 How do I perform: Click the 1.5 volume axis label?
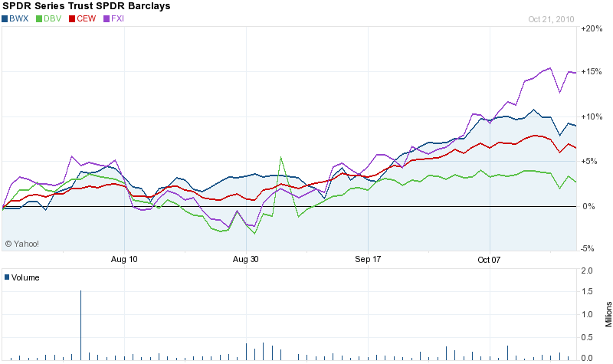587,292
